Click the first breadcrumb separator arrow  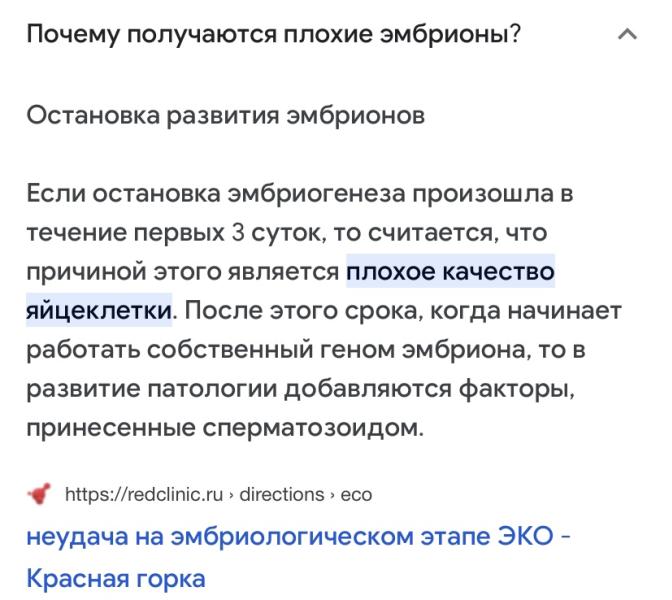tap(231, 496)
